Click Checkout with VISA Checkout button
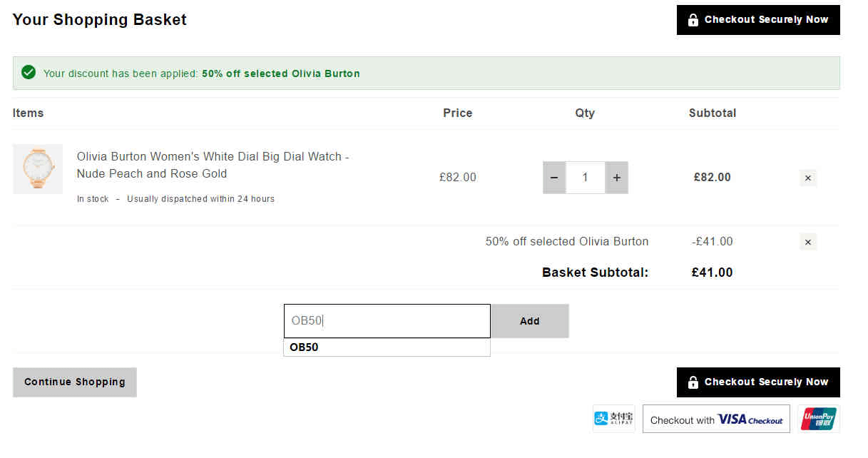The height and width of the screenshot is (458, 868). [x=716, y=419]
